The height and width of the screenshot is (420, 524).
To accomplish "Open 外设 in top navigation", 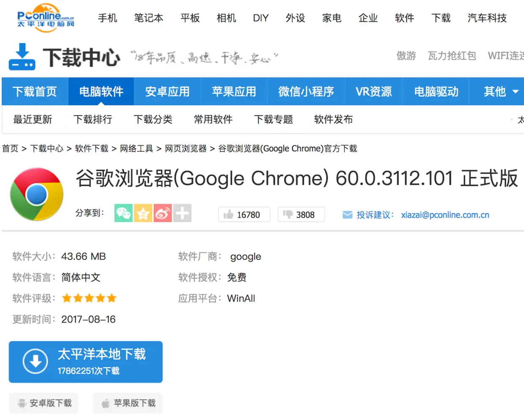I will (x=295, y=18).
